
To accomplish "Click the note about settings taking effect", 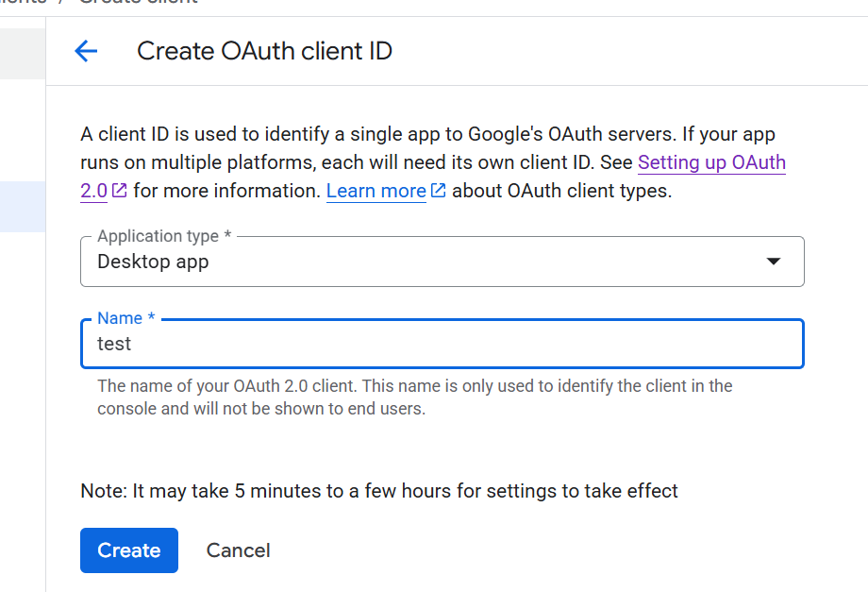I will click(379, 491).
